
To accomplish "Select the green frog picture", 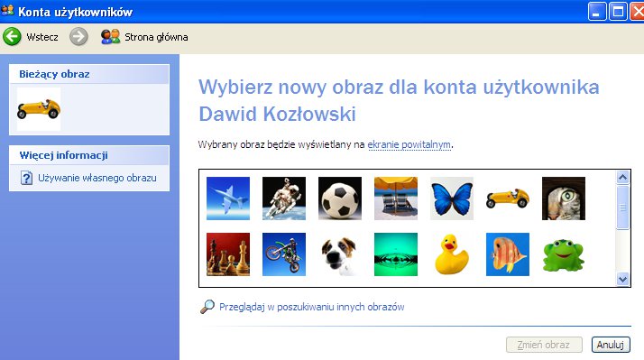I will click(x=563, y=254).
